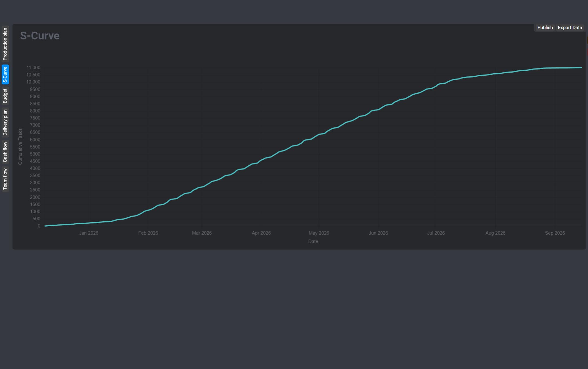Click the Jul 2026 axis label
Image resolution: width=588 pixels, height=369 pixels.
(436, 233)
